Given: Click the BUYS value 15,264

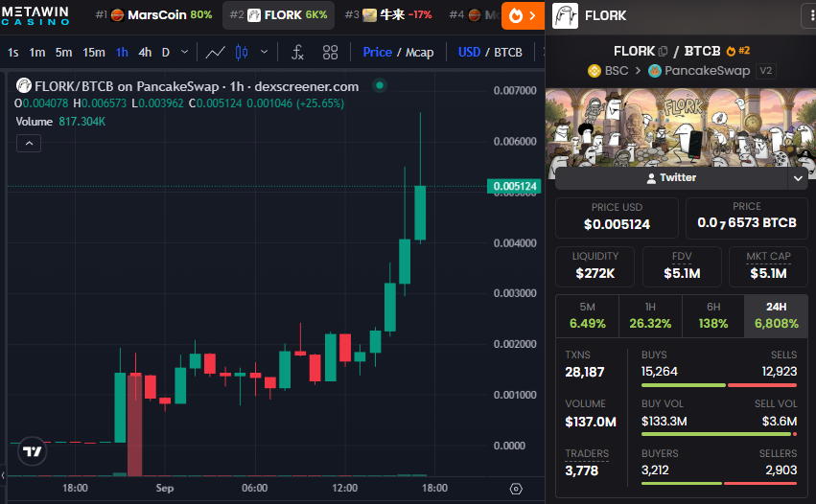Looking at the screenshot, I should (660, 372).
